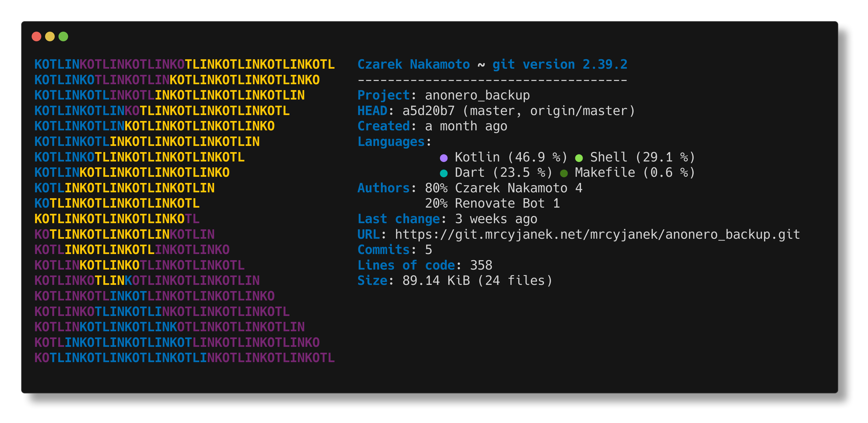
Task: Click 'Kotlin (46.9 %)' entry
Action: pos(511,157)
